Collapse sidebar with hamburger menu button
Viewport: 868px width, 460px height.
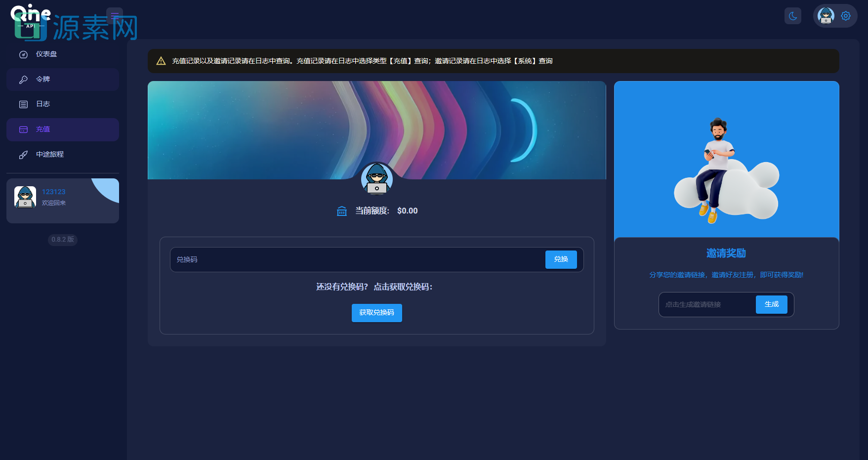115,15
